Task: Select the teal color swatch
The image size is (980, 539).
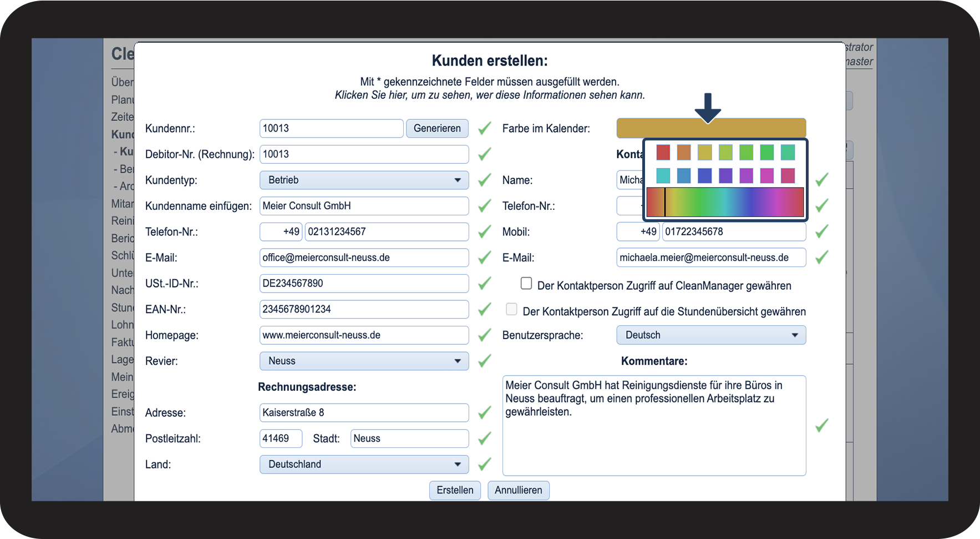Action: pyautogui.click(x=663, y=175)
